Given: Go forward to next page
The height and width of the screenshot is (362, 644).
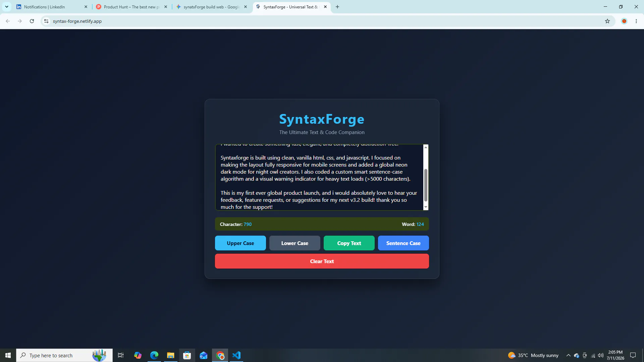Looking at the screenshot, I should (20, 21).
